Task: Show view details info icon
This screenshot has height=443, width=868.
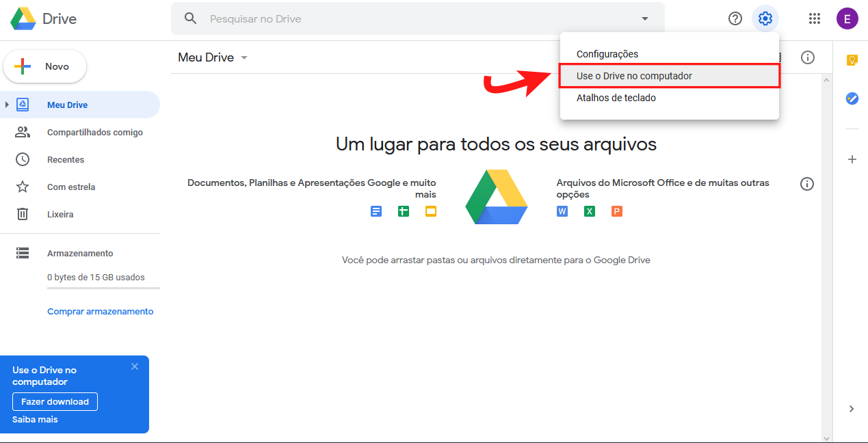Action: coord(807,57)
